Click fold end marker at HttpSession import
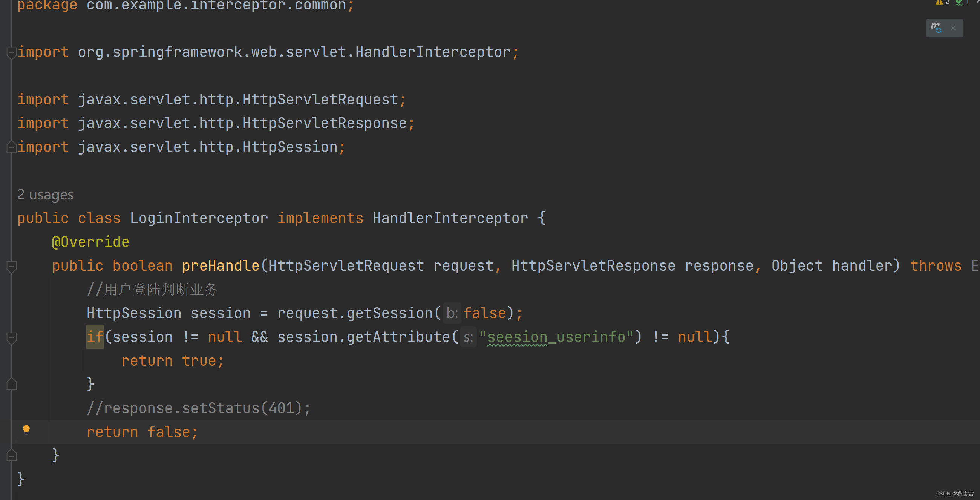This screenshot has height=500, width=980. (11, 147)
